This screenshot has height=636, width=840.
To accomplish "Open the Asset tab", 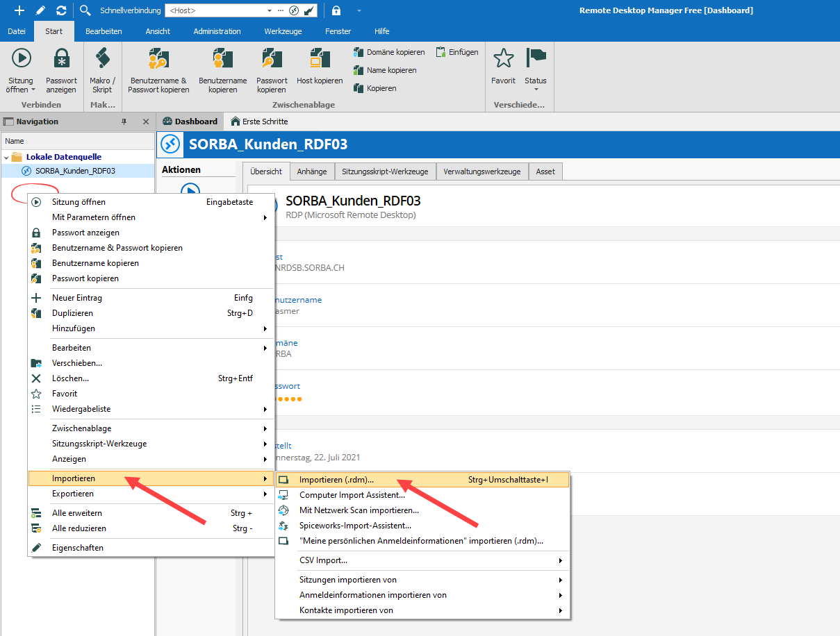I will pos(545,171).
